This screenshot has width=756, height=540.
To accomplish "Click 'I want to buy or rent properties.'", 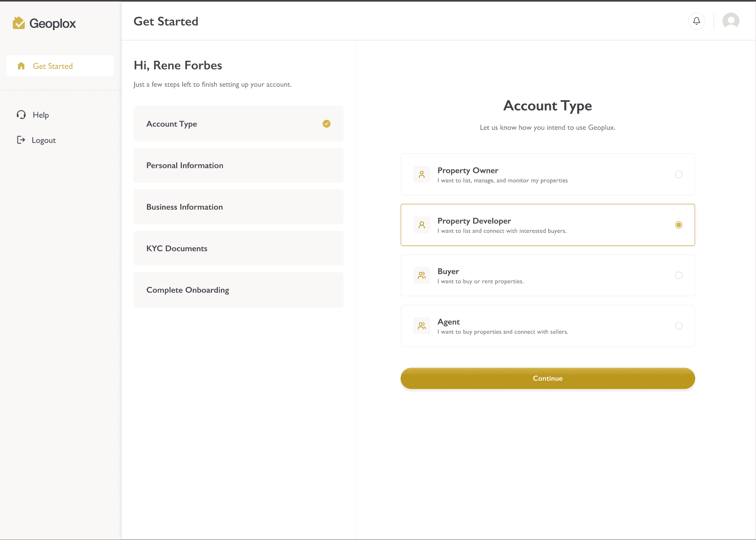I will pyautogui.click(x=480, y=281).
